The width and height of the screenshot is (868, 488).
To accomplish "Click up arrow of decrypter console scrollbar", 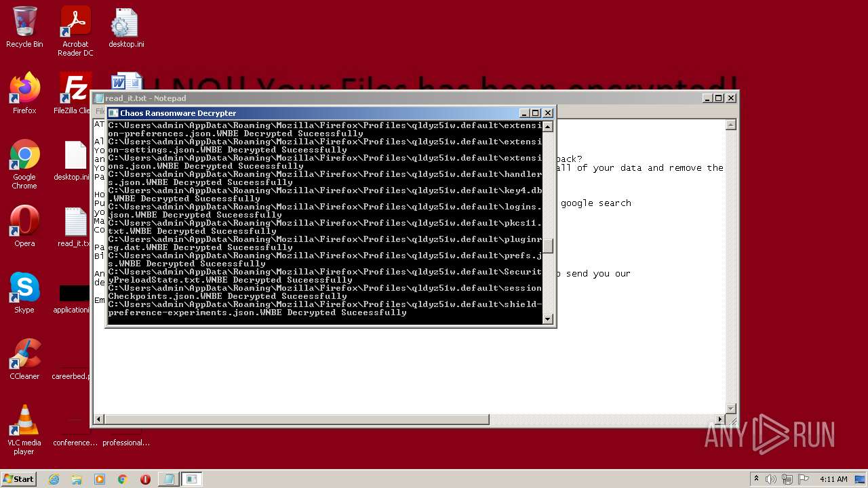I will (x=548, y=127).
